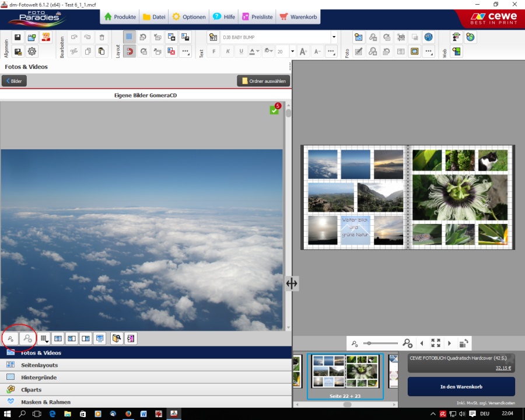Click the settings gear icon

32,51
